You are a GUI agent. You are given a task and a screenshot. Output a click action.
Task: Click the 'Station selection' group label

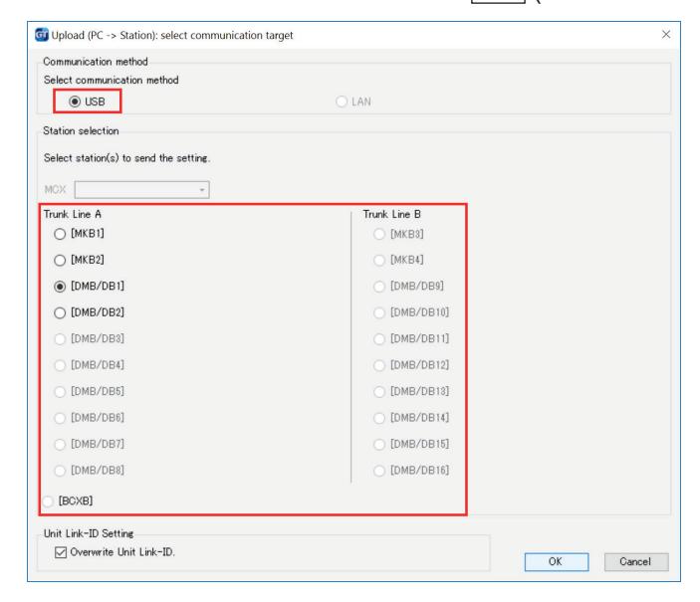click(81, 130)
